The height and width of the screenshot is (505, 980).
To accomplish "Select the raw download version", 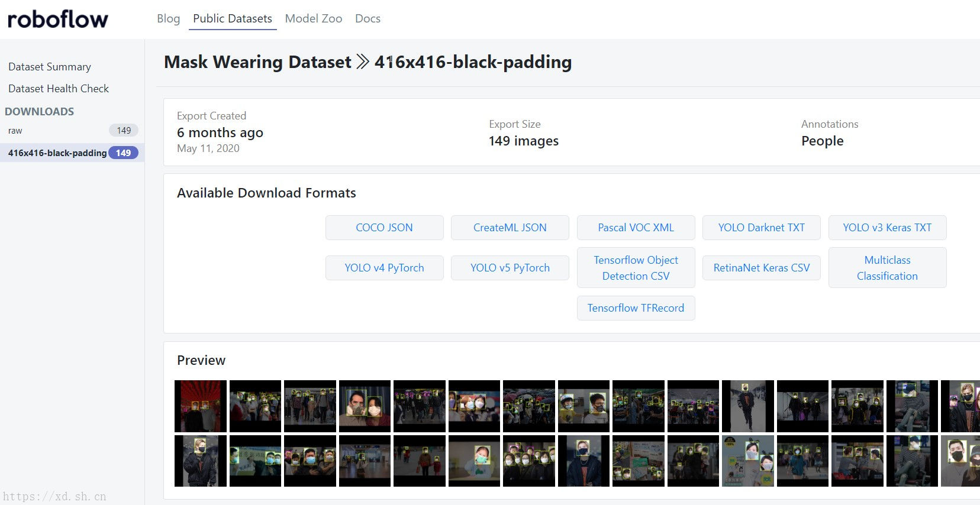I will coord(72,131).
